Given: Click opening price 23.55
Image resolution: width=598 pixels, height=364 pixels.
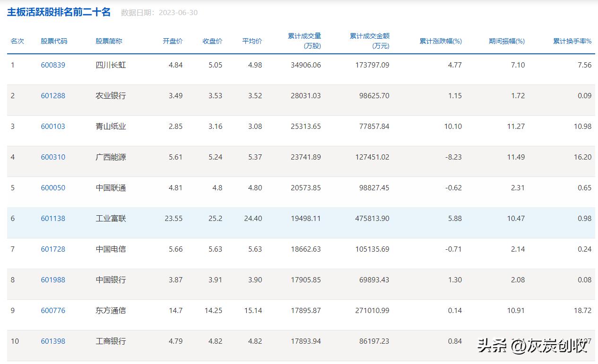Looking at the screenshot, I should coord(173,219).
